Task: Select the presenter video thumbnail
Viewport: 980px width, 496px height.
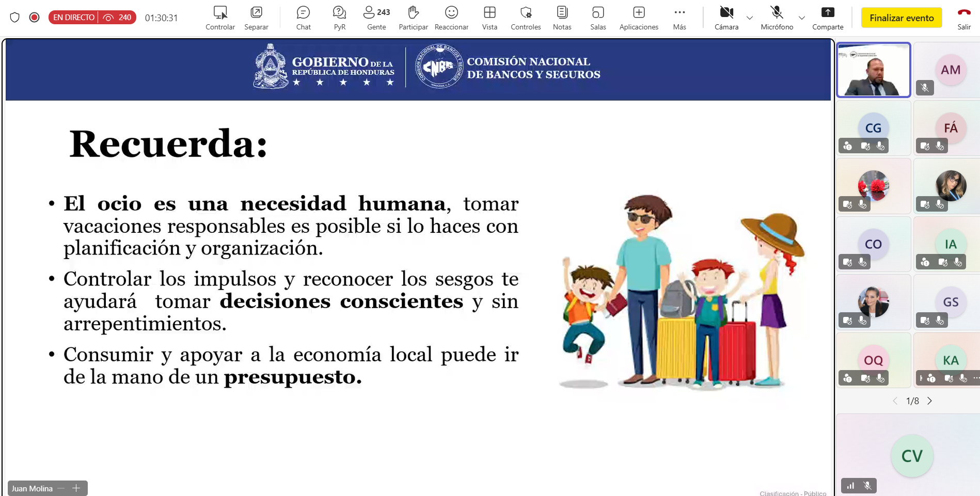Action: (873, 70)
